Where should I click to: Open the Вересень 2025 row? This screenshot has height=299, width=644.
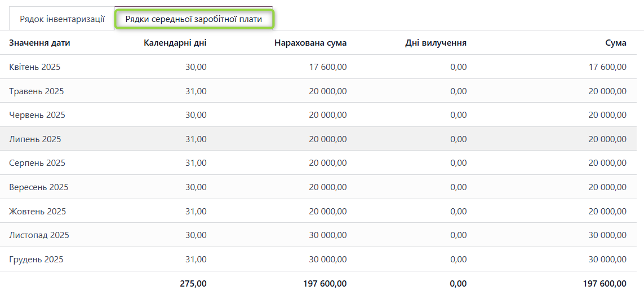(x=39, y=187)
